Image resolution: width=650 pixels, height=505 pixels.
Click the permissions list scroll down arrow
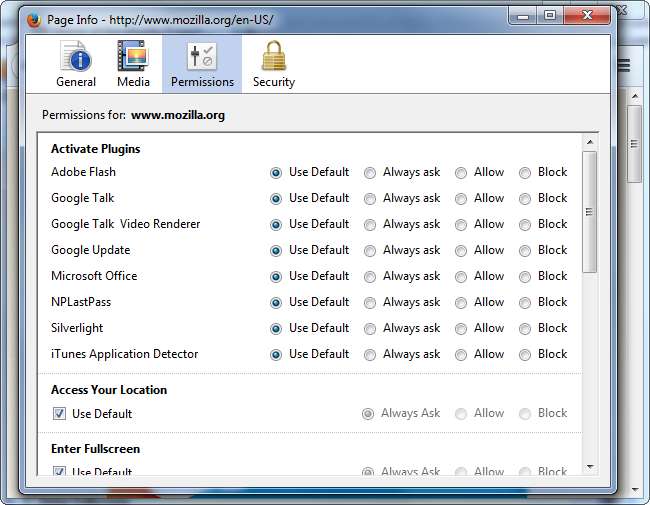point(589,466)
